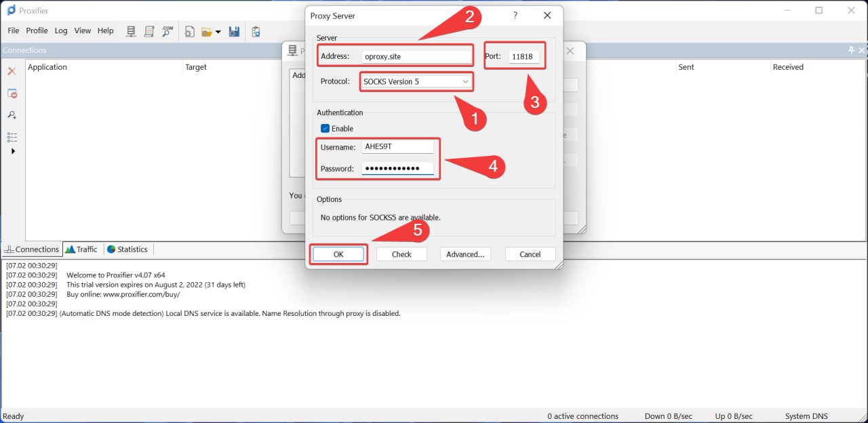Image resolution: width=868 pixels, height=423 pixels.
Task: Switch to the Connections tab
Action: (x=32, y=249)
